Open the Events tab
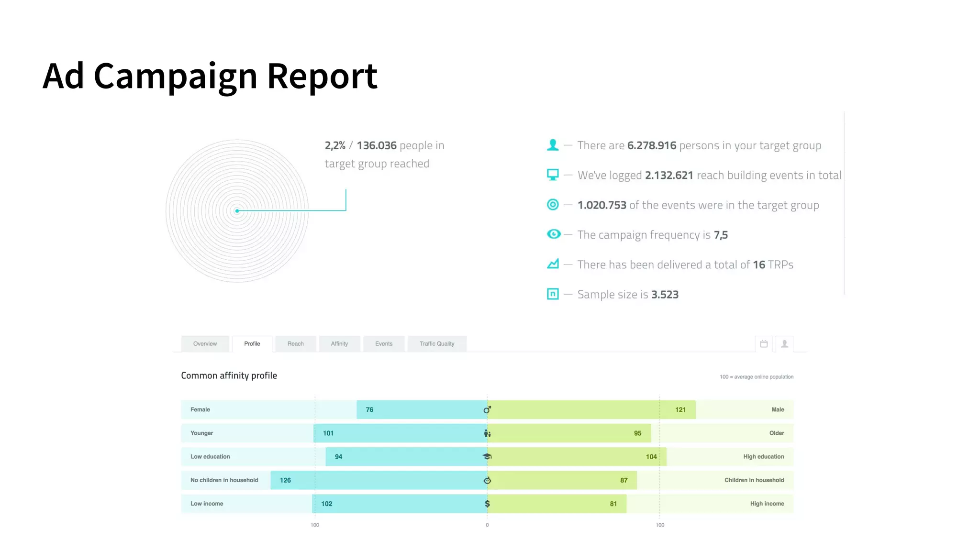Image resolution: width=980 pixels, height=551 pixels. (384, 344)
